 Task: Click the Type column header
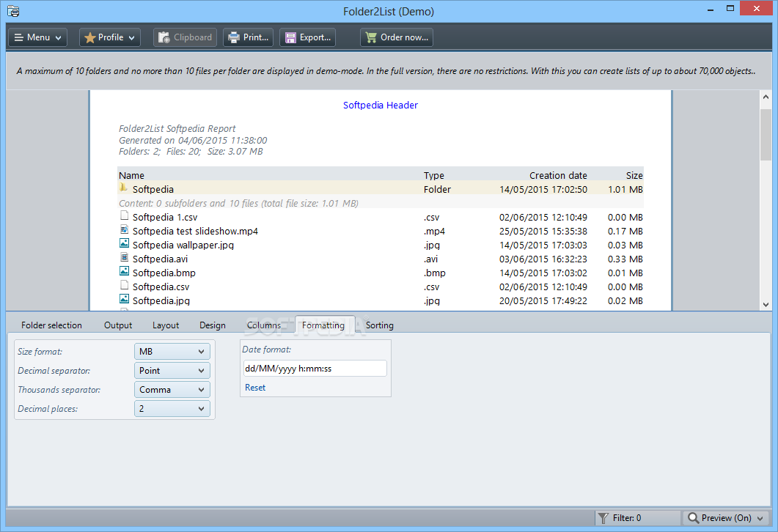click(x=434, y=176)
